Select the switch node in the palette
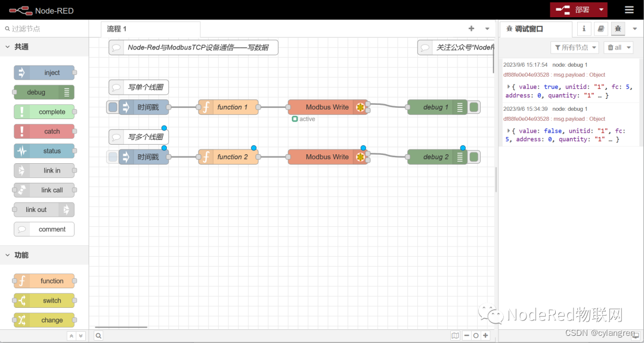Screen dimensions: 644x343 44,300
